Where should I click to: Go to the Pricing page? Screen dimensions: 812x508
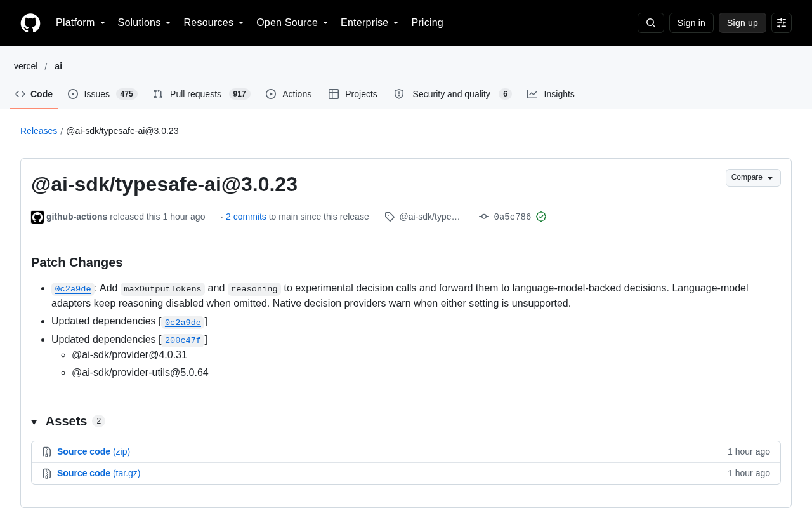pos(427,23)
